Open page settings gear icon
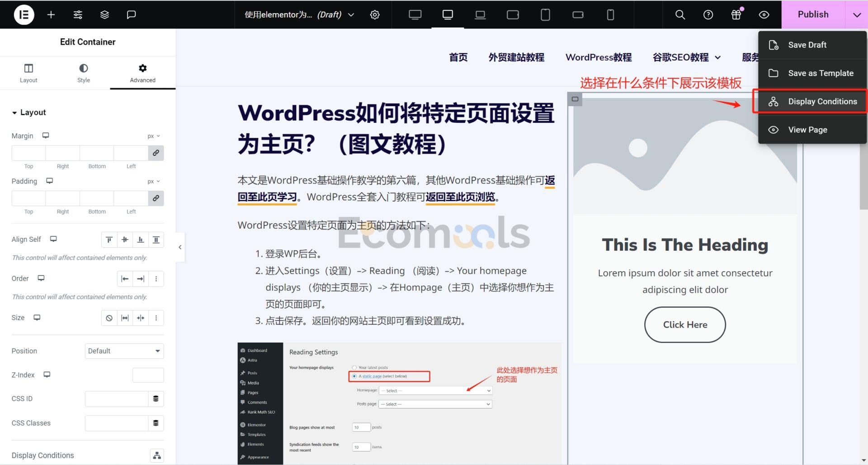This screenshot has height=465, width=868. [x=375, y=14]
